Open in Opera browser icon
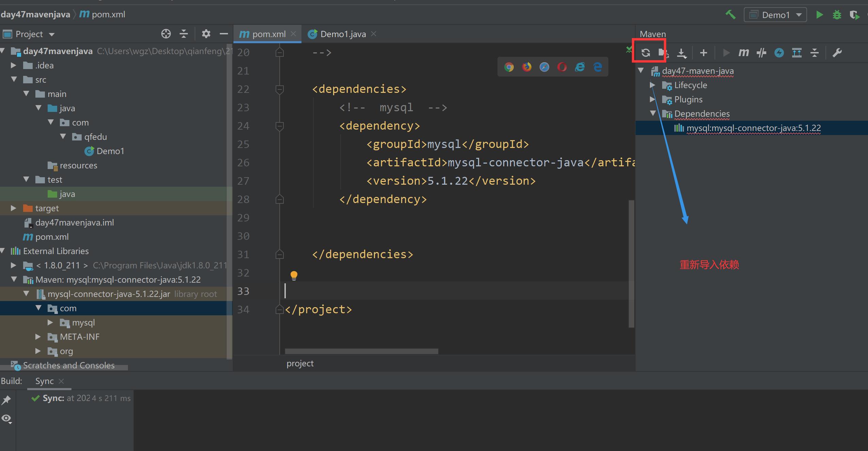Screen dimensions: 868x451 [562, 67]
